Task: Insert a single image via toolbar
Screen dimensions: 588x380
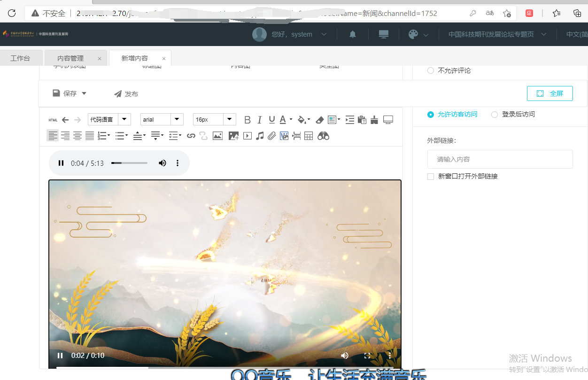Action: [217, 136]
